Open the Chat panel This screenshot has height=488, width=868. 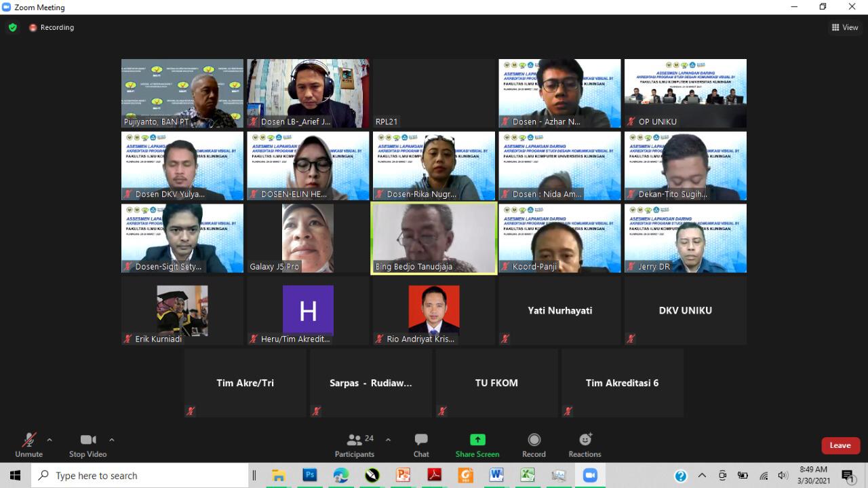click(421, 445)
